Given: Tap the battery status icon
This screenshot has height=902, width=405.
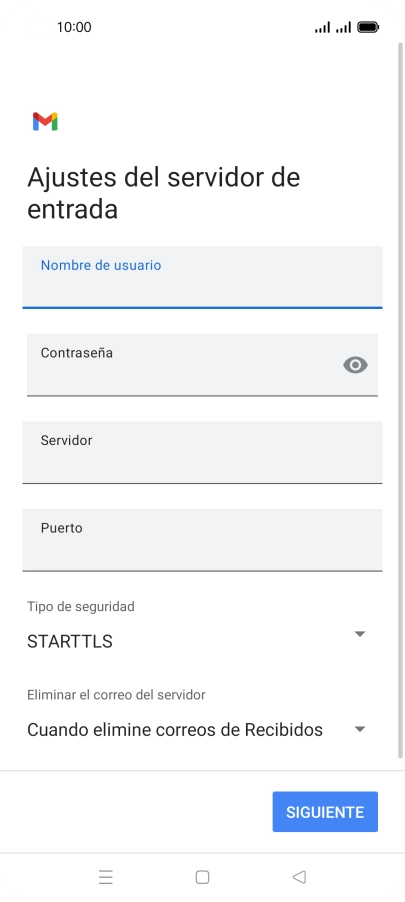Looking at the screenshot, I should (368, 27).
